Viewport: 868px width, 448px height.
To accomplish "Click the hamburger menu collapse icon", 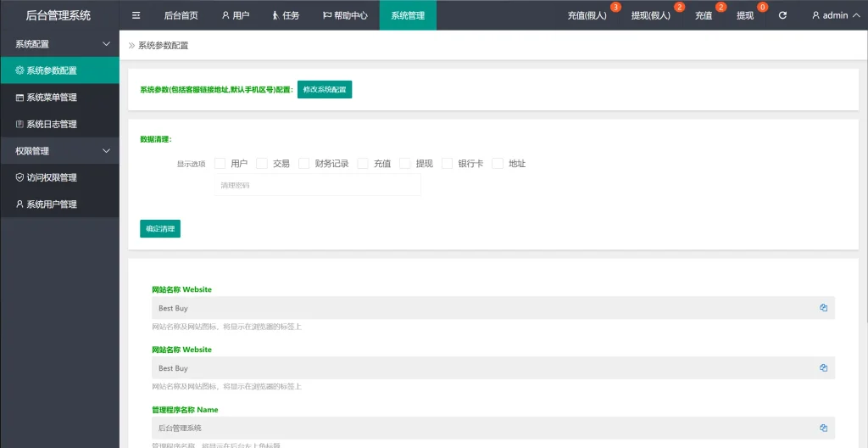I will [136, 15].
